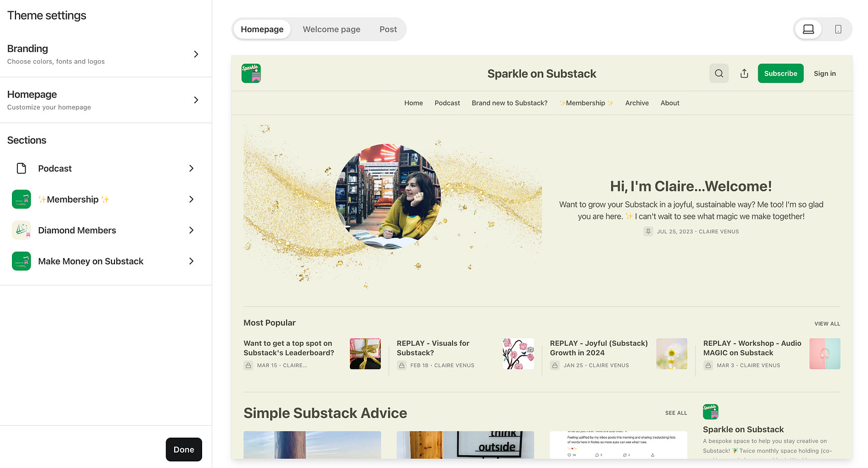868x468 pixels.
Task: Expand the Homepage settings chevron
Action: click(x=196, y=100)
